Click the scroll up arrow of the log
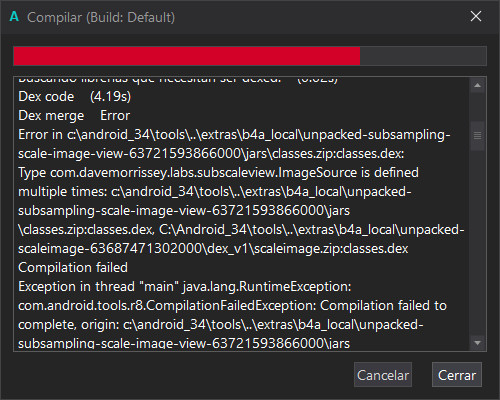 [x=477, y=85]
